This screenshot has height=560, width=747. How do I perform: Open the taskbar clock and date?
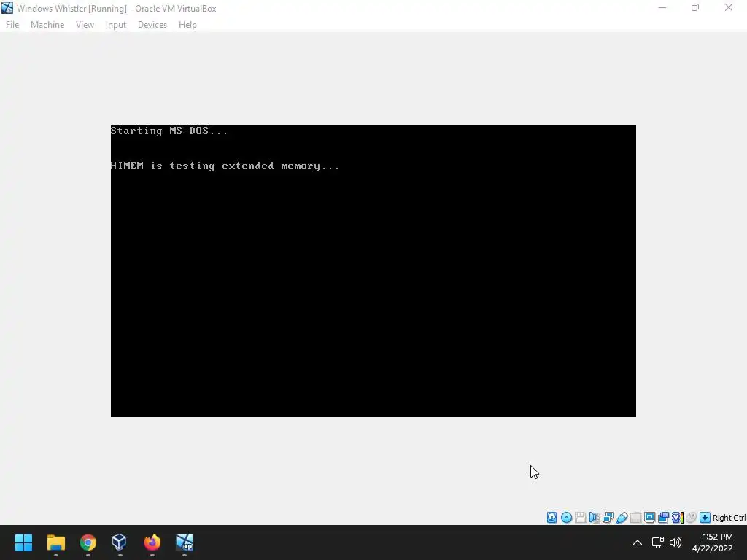[713, 542]
